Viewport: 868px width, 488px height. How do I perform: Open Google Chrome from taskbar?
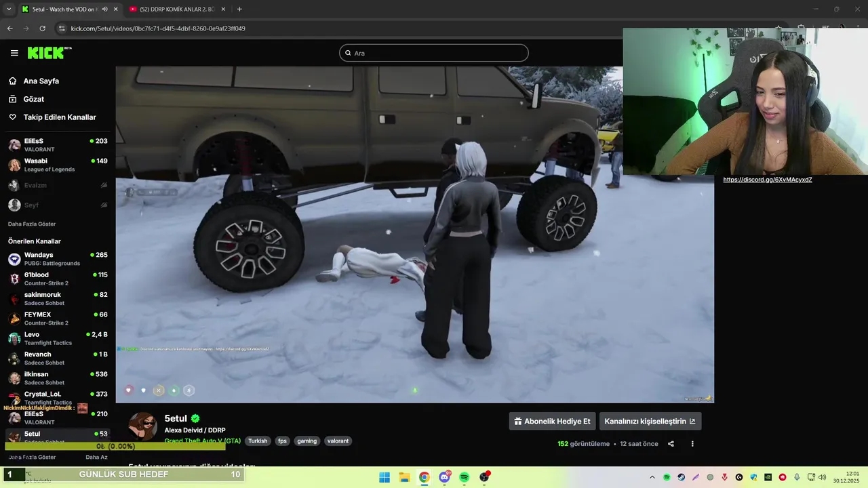tap(424, 477)
